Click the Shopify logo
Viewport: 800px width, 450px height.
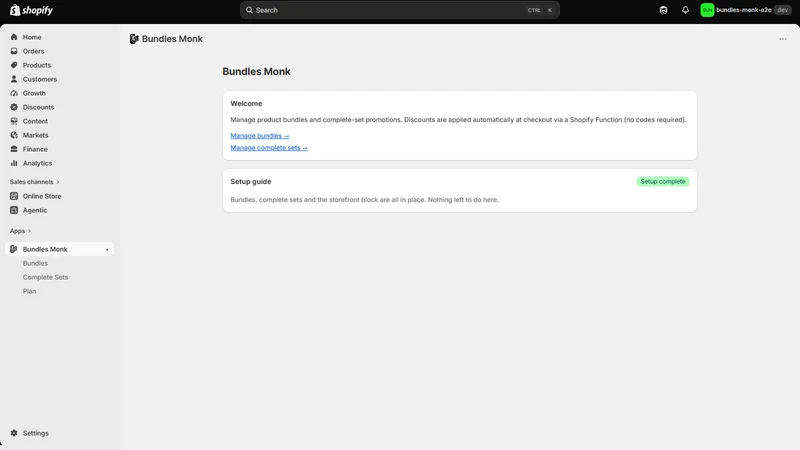click(31, 10)
